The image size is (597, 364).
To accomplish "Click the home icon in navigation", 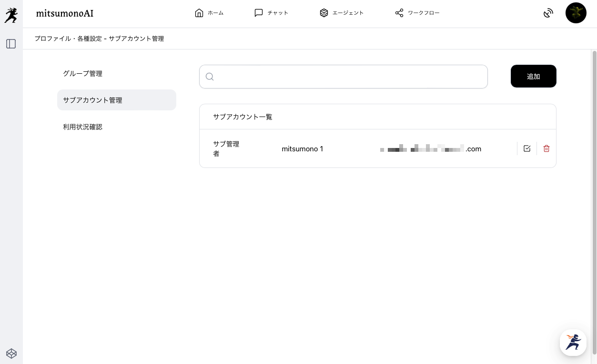I will coord(199,13).
